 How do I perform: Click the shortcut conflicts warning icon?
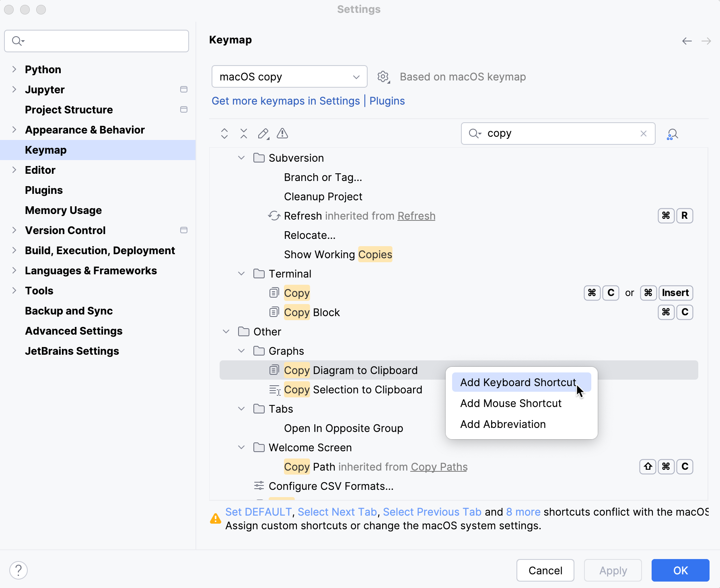pos(282,134)
